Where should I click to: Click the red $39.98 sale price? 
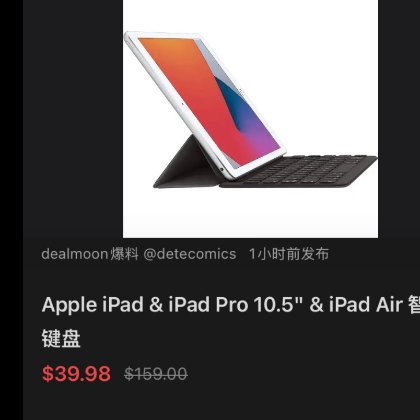(x=76, y=373)
